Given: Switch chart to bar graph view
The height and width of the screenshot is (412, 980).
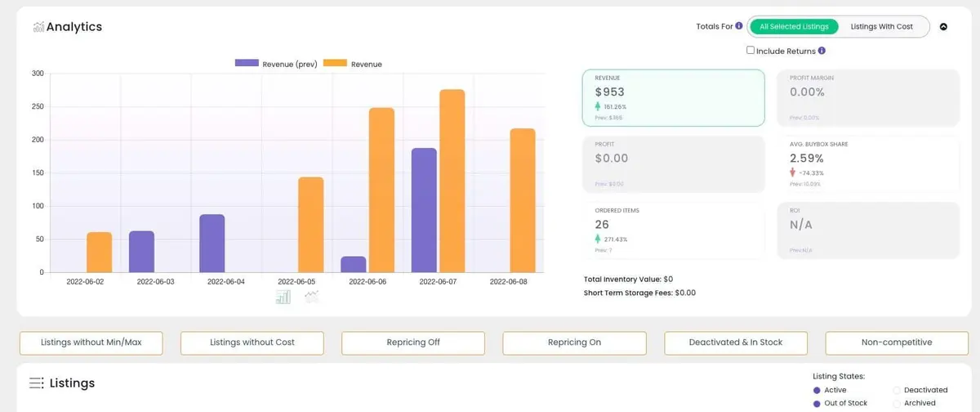Looking at the screenshot, I should 283,297.
